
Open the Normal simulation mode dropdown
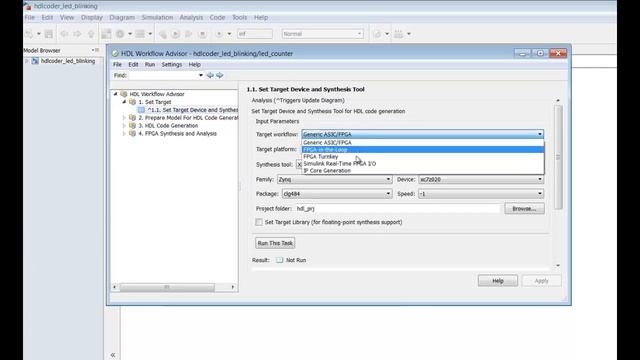(322, 34)
